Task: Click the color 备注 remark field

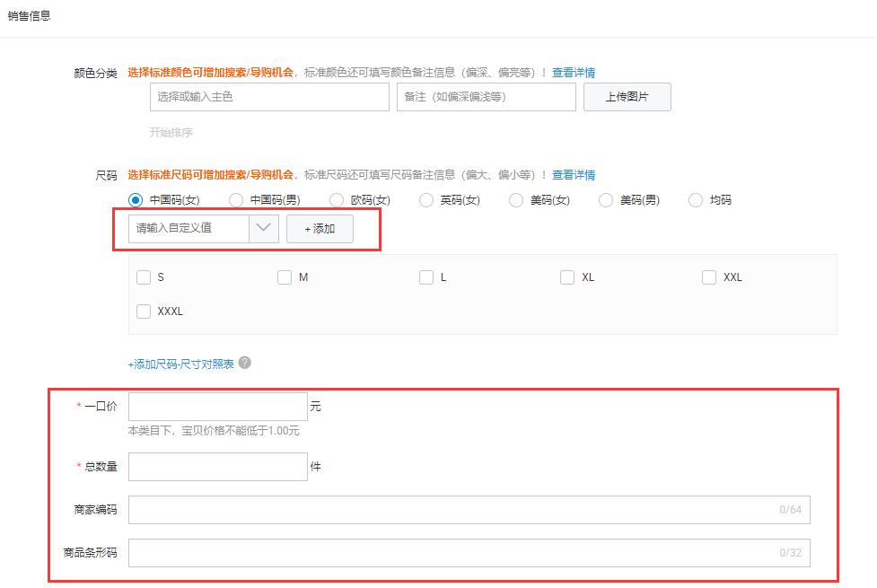Action: tap(486, 97)
